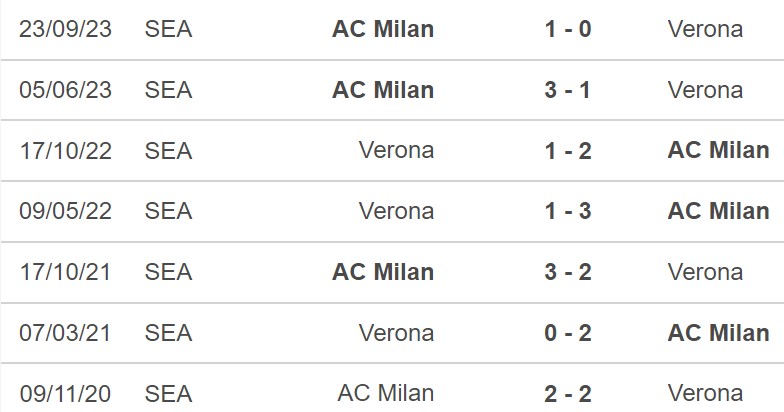
Task: Click AC Milan in the 23/09/23 row
Action: coord(383,29)
